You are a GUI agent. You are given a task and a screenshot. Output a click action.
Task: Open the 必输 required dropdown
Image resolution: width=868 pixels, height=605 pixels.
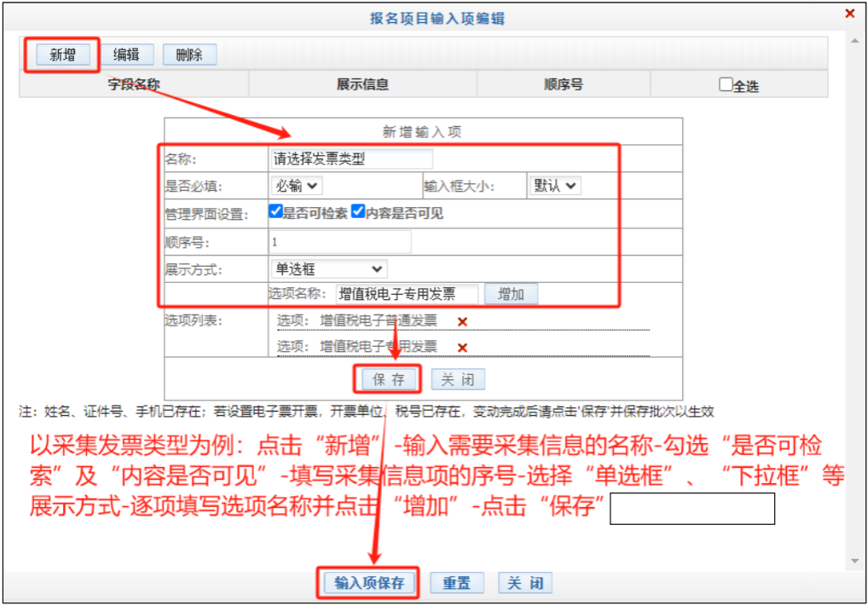[295, 185]
